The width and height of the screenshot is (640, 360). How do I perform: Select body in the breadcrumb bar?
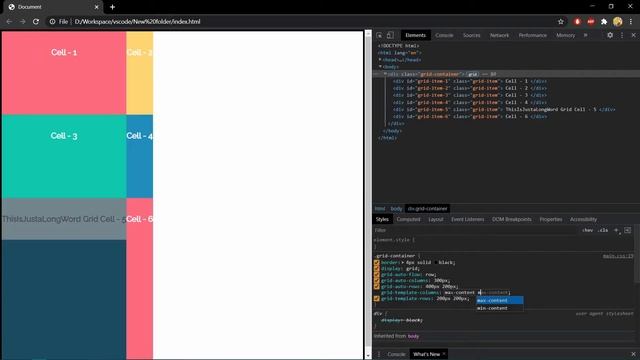pyautogui.click(x=396, y=209)
